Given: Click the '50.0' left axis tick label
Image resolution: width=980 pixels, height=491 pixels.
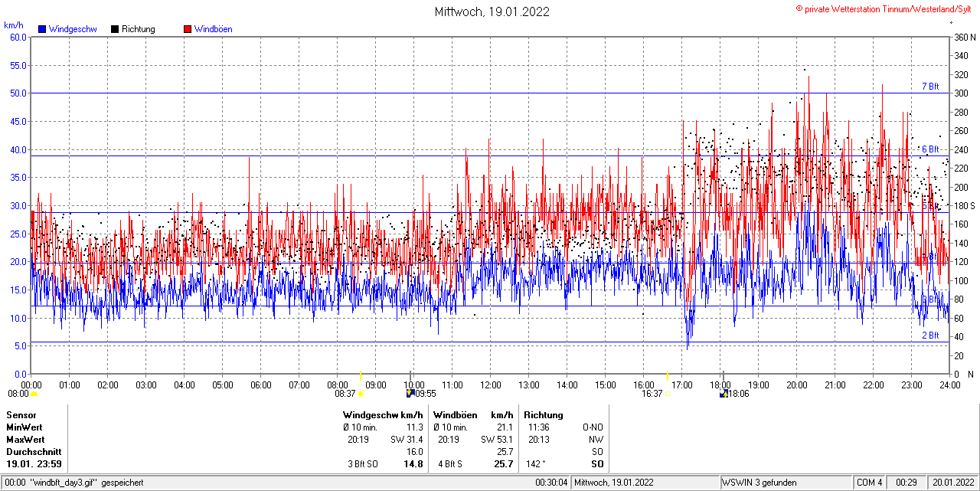Looking at the screenshot, I should coord(18,93).
